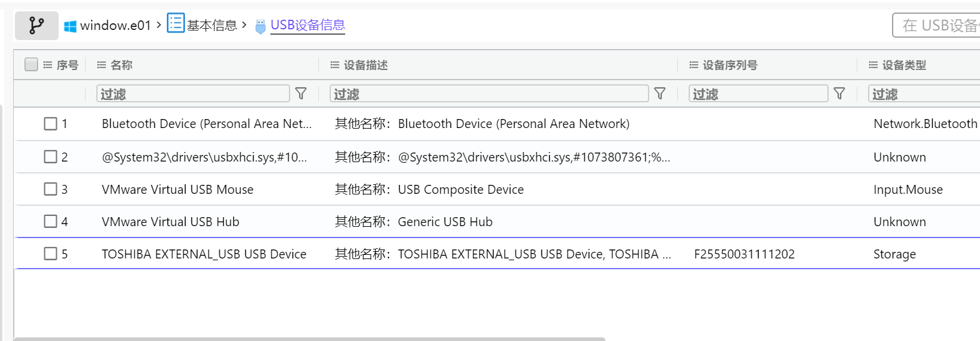Sort by the 设备描述 column header
Viewport: 980px width, 341px height.
click(x=366, y=65)
